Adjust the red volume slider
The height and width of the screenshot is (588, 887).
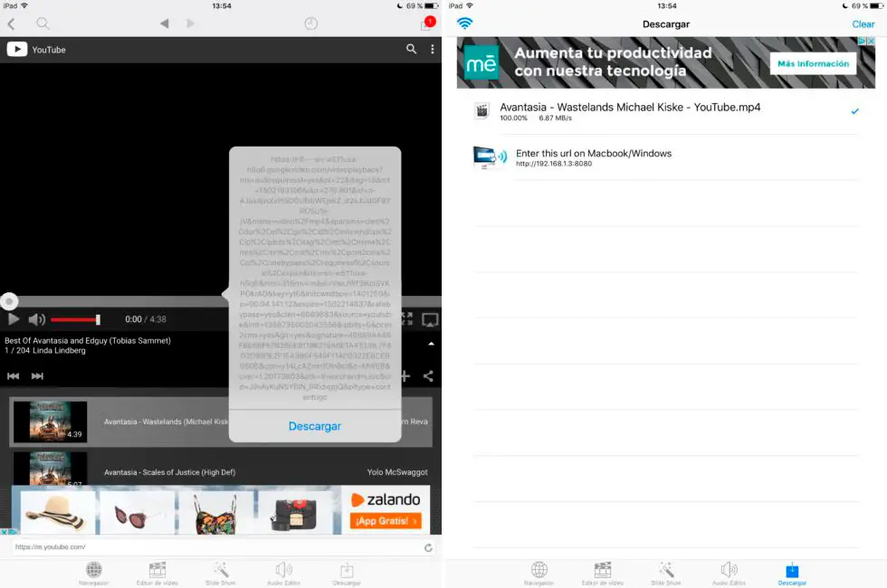(75, 319)
